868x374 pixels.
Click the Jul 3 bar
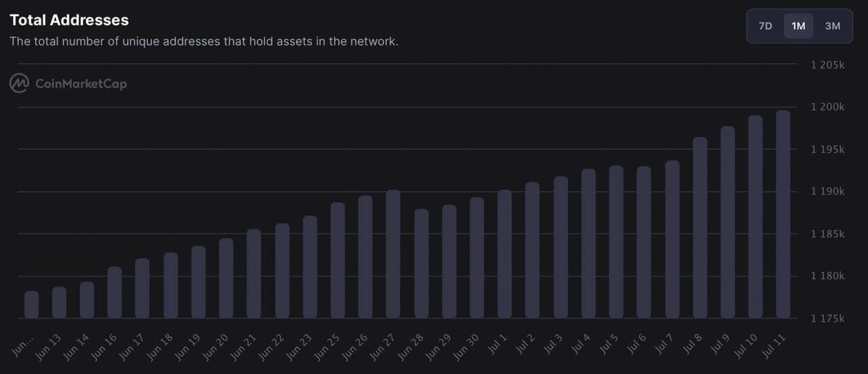point(560,247)
